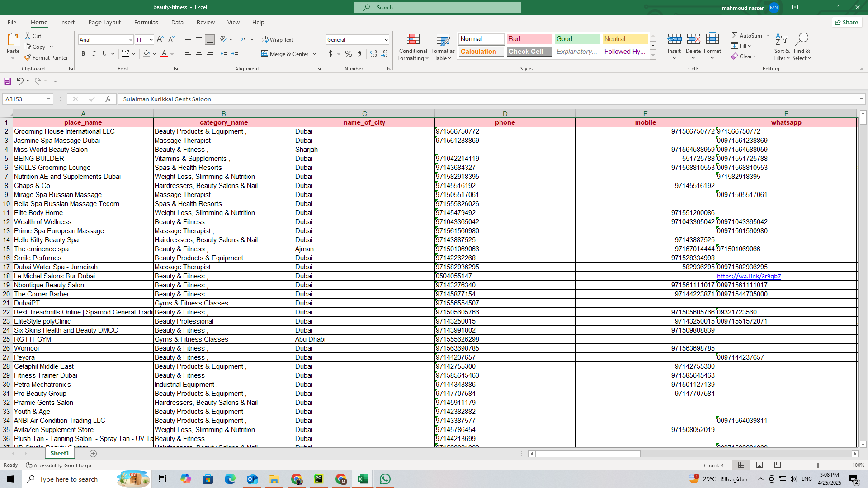Expand the font name Arial dropdown
Image resolution: width=868 pixels, height=488 pixels.
(x=131, y=40)
